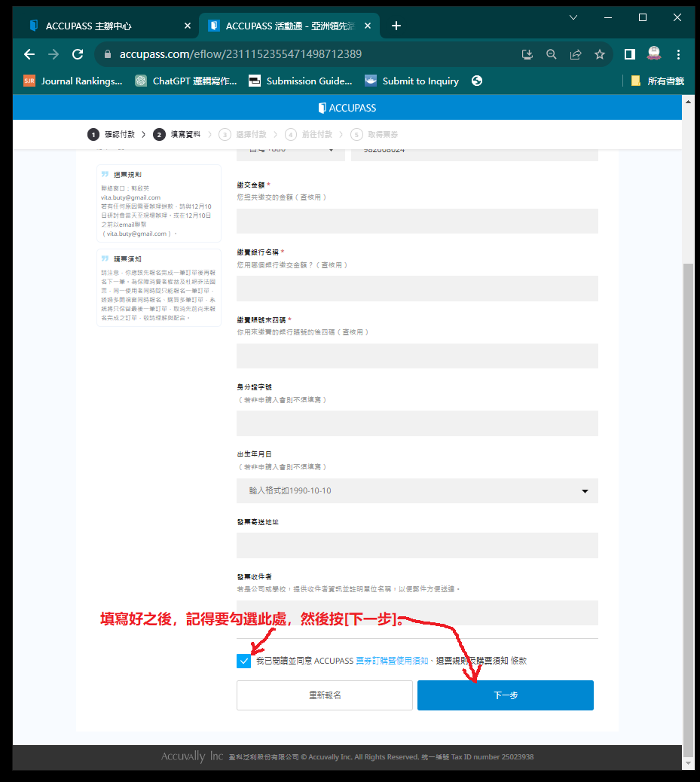Open new tab with plus icon
Image resolution: width=700 pixels, height=782 pixels.
pyautogui.click(x=396, y=26)
